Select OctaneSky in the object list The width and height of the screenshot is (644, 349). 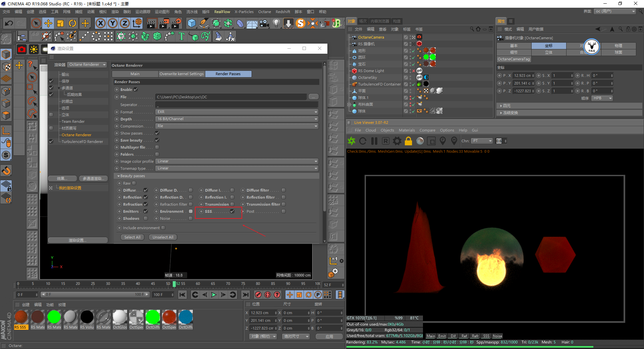point(367,78)
